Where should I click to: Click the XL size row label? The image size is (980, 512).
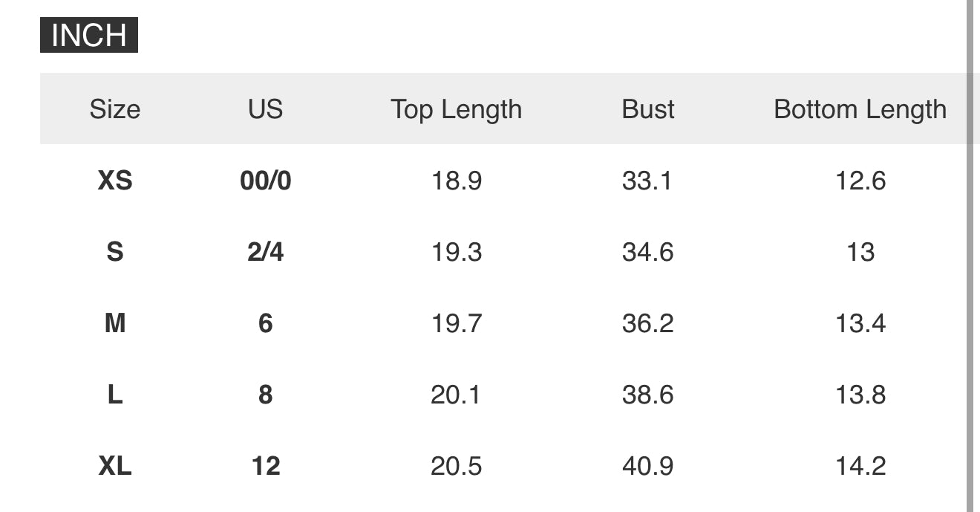115,466
